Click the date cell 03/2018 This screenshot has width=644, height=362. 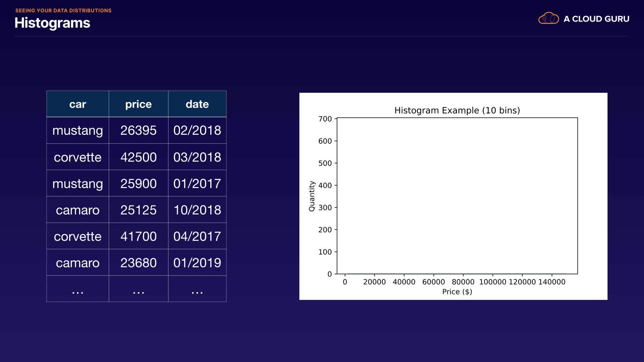(x=197, y=157)
